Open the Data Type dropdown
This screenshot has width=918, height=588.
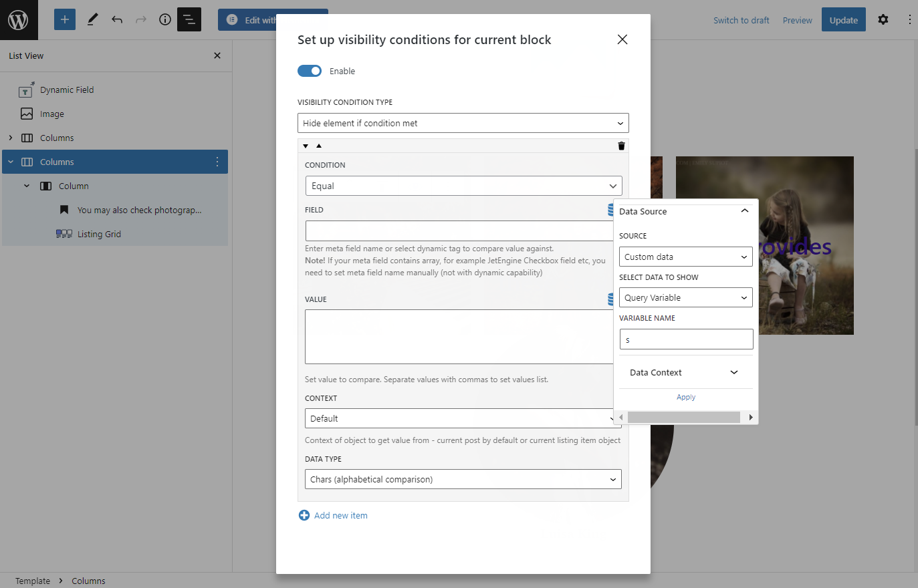(463, 479)
